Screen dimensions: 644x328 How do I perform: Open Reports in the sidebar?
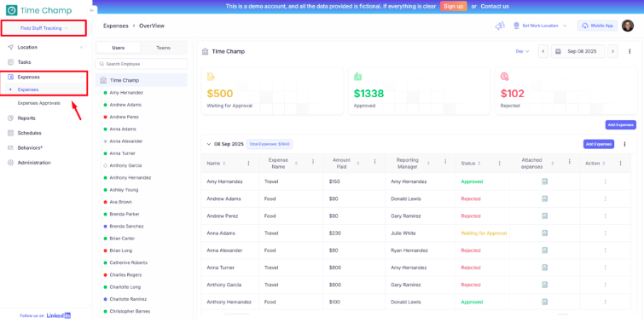[x=26, y=118]
